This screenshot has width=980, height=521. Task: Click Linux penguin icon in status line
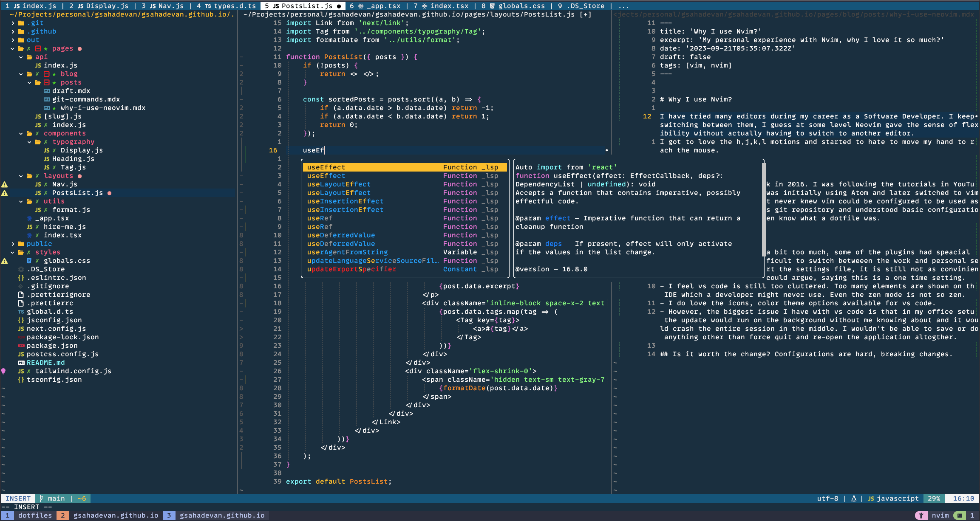[853, 498]
